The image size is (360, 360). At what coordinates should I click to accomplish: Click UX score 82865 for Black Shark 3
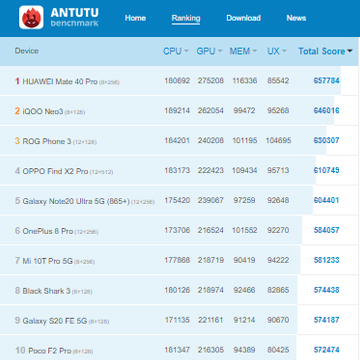tap(278, 290)
